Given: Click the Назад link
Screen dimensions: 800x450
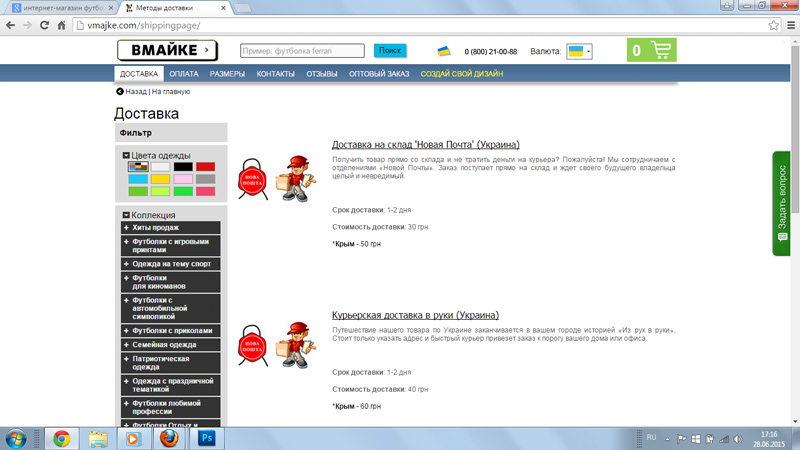Looking at the screenshot, I should pyautogui.click(x=136, y=91).
